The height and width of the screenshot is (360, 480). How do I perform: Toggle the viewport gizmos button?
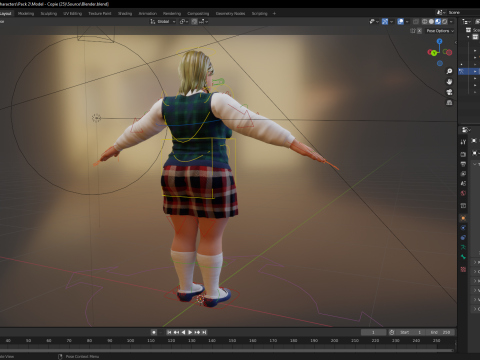pos(385,22)
